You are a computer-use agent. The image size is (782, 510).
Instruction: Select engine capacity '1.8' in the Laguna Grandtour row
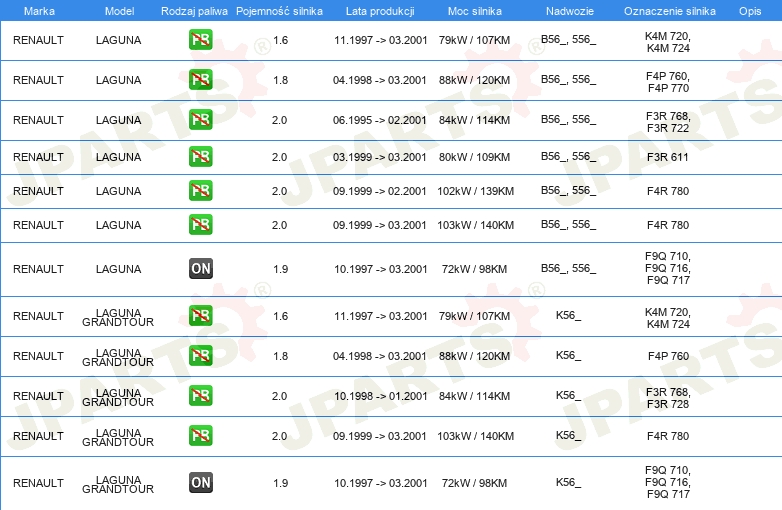click(280, 356)
